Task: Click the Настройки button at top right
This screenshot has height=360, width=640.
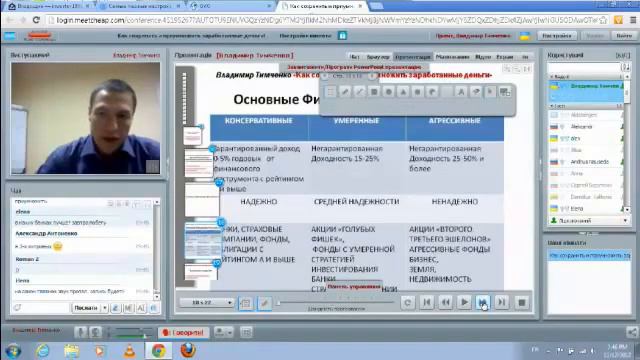Action: (557, 36)
